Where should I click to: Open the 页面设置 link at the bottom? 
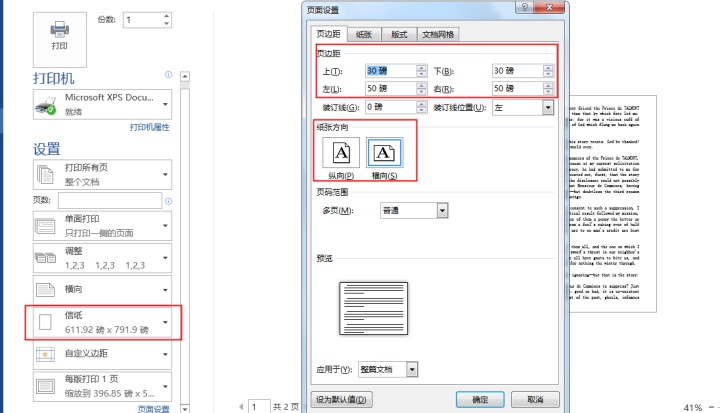pyautogui.click(x=153, y=408)
